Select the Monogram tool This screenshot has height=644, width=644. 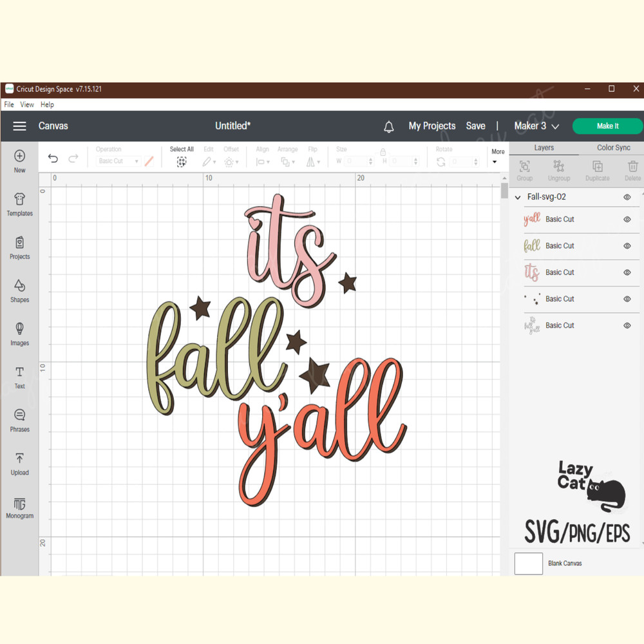click(19, 509)
